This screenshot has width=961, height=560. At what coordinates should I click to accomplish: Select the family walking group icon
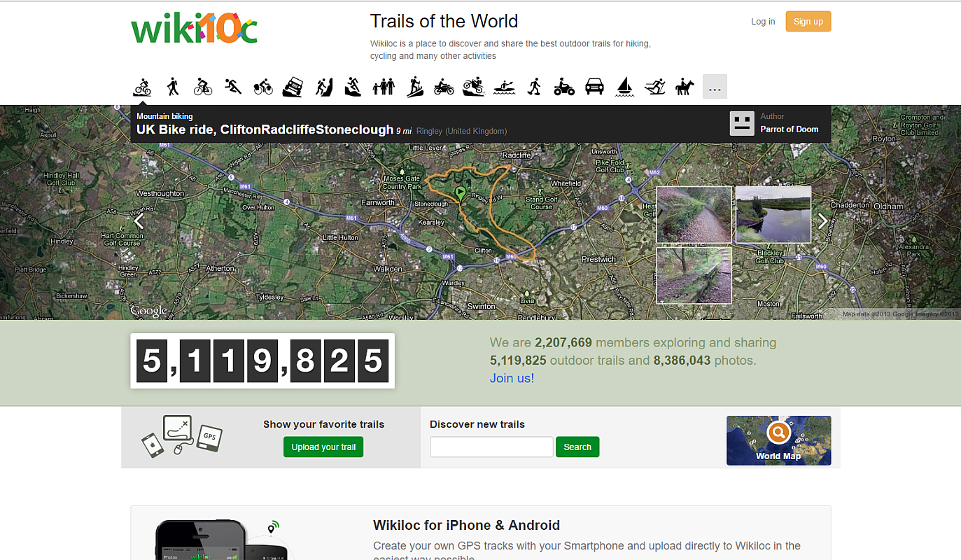coord(384,87)
